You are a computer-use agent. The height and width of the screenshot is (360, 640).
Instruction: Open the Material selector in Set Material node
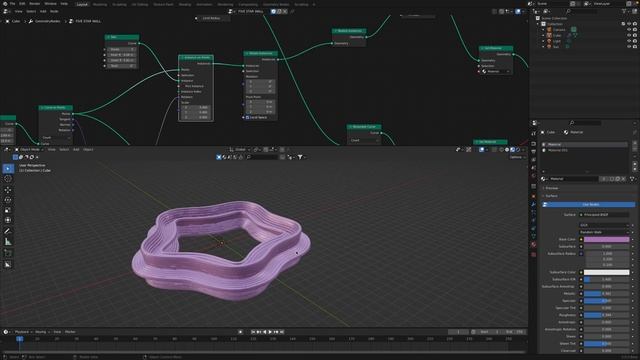click(496, 71)
